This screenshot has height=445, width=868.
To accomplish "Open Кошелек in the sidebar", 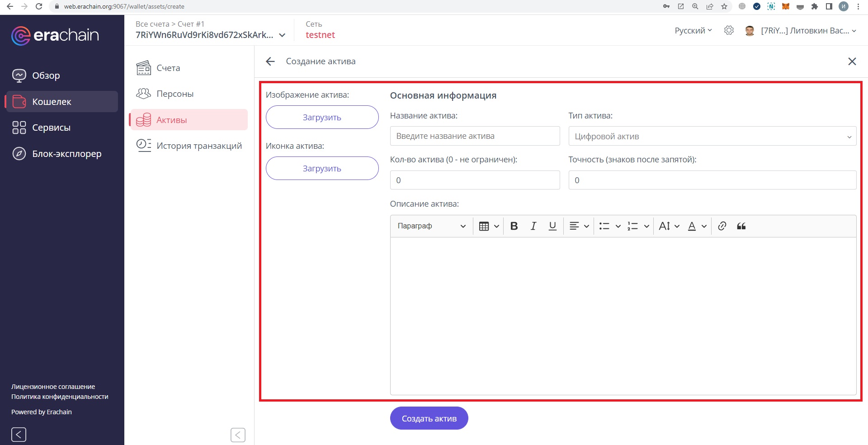I will click(x=52, y=102).
